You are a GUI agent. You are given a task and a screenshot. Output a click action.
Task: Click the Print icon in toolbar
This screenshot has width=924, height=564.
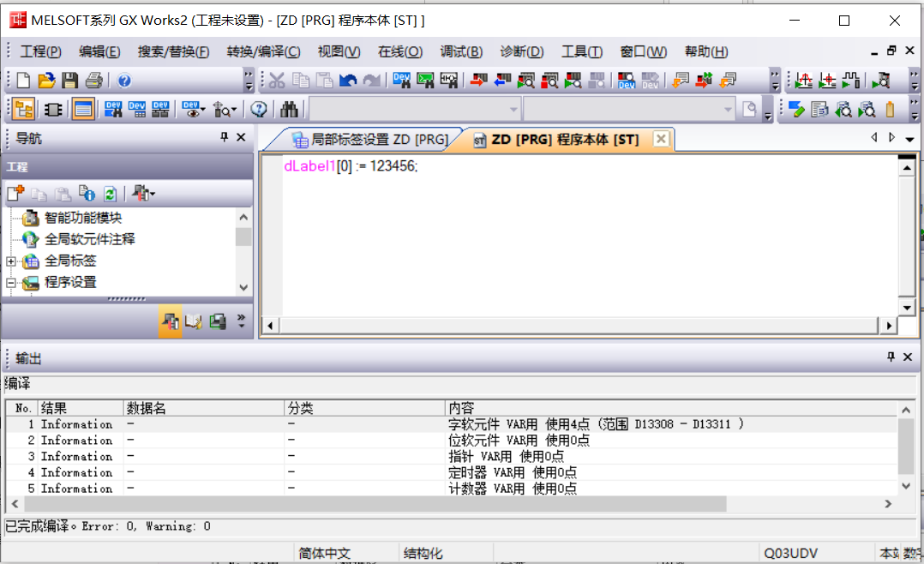(x=93, y=81)
